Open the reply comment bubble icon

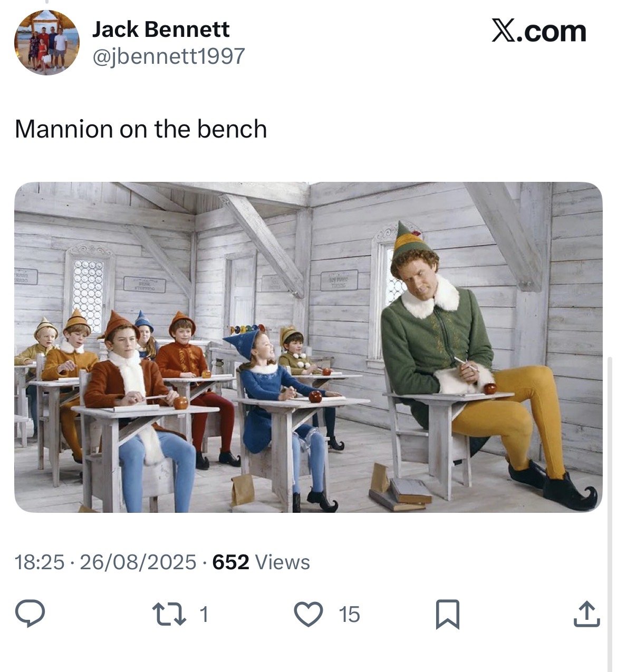coord(30,614)
